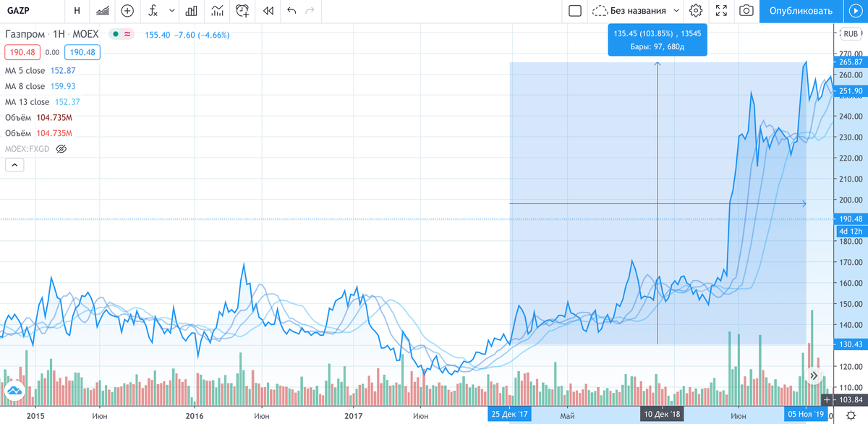Select the 25 Дек '17 date marker
The height and width of the screenshot is (424, 868).
pyautogui.click(x=511, y=415)
